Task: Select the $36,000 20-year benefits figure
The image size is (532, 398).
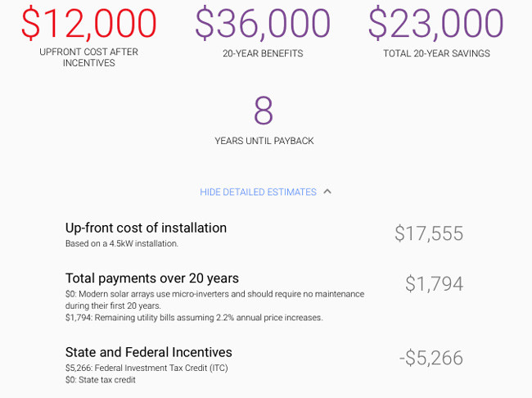Action: click(263, 23)
